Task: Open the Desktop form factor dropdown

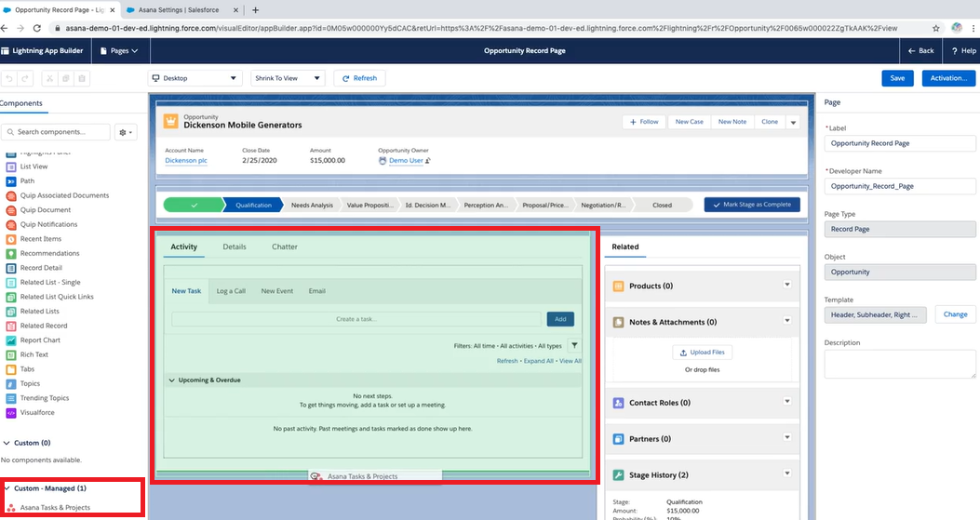Action: tap(195, 78)
